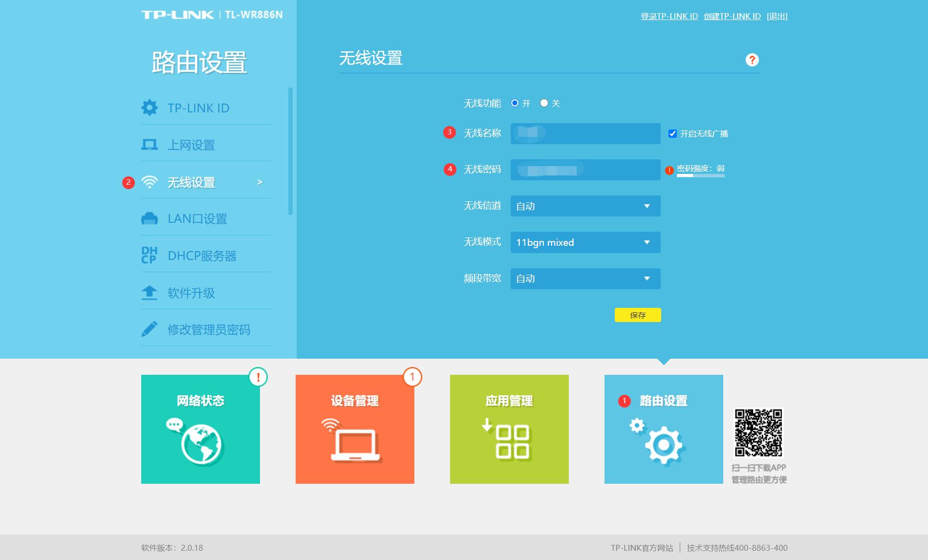
Task: Expand 无线设置 using its chevron arrow
Action: point(259,182)
